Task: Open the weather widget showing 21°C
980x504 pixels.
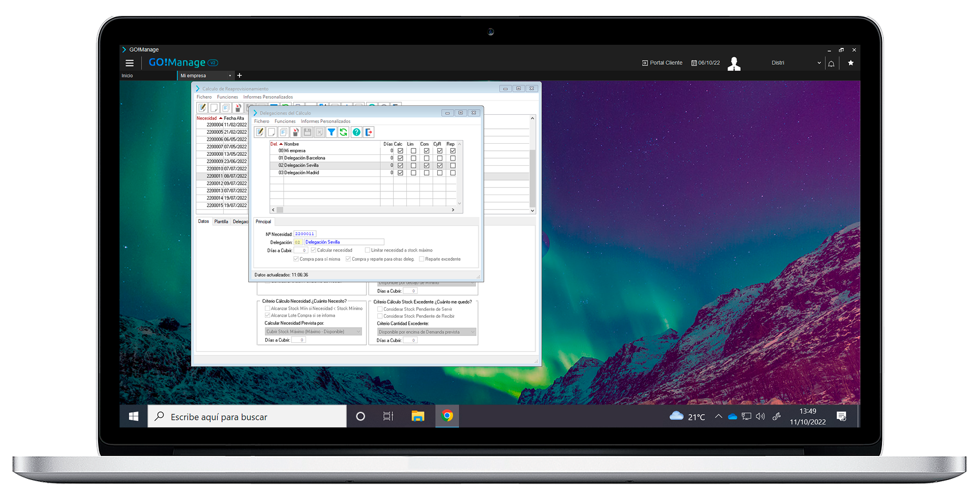Action: pyautogui.click(x=687, y=416)
